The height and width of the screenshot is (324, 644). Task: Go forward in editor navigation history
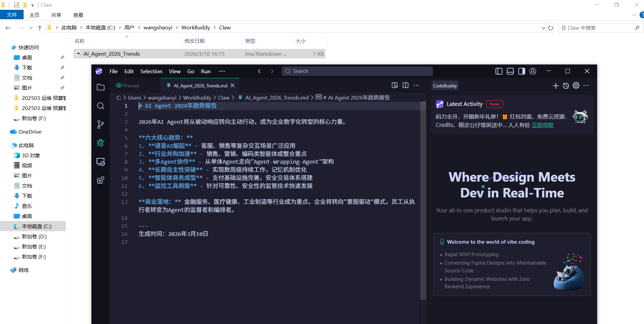click(x=272, y=71)
